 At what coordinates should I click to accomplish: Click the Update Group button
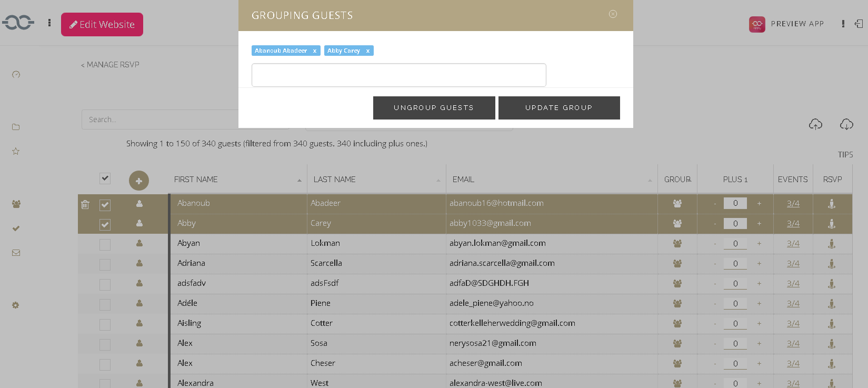click(x=558, y=108)
